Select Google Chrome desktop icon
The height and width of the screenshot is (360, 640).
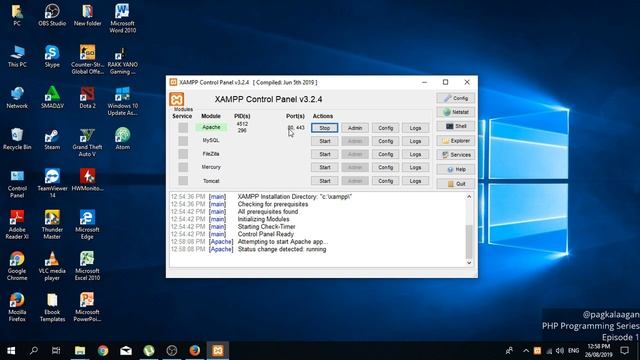tap(17, 266)
